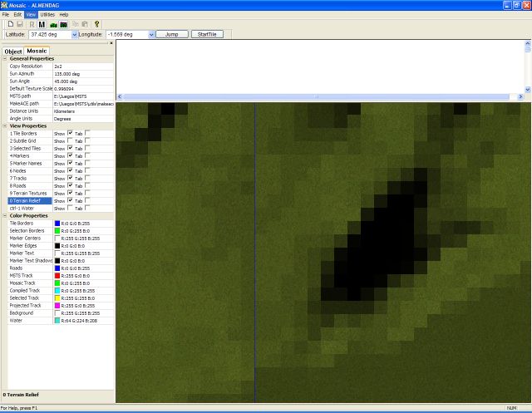Screen dimensions: 532x413
Task: Click the M mosaic toolbar icon
Action: click(42, 25)
